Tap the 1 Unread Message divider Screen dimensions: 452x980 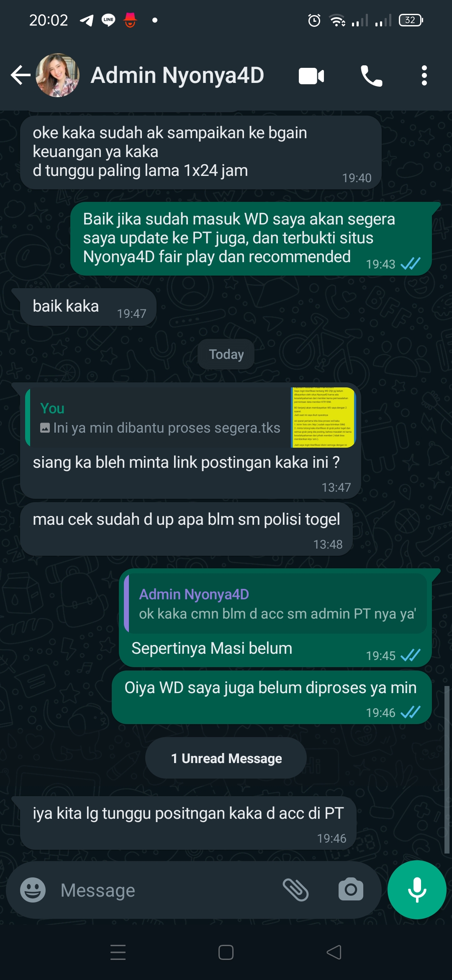pyautogui.click(x=226, y=758)
